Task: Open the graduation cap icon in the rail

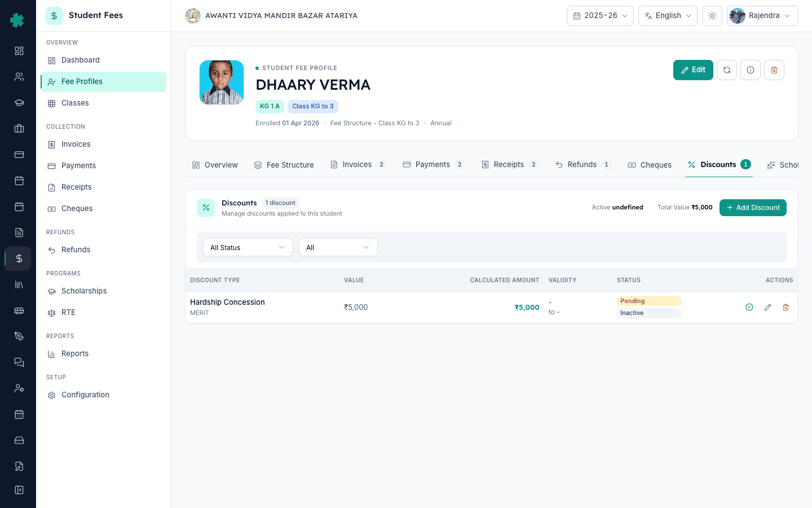Action: click(19, 103)
